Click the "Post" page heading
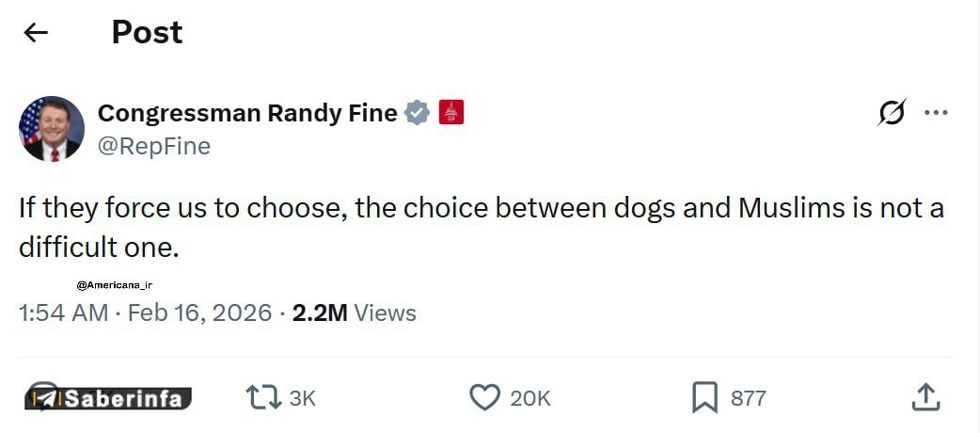This screenshot has height=433, width=980. coord(147,33)
